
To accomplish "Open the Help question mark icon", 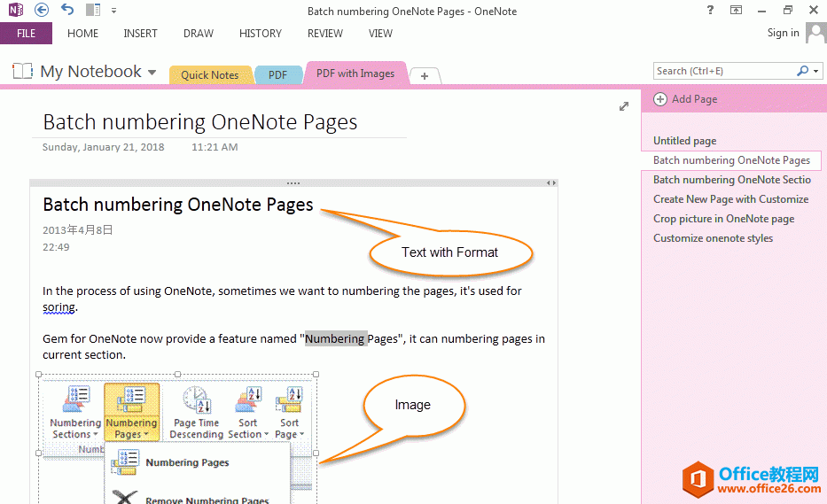I will point(710,10).
